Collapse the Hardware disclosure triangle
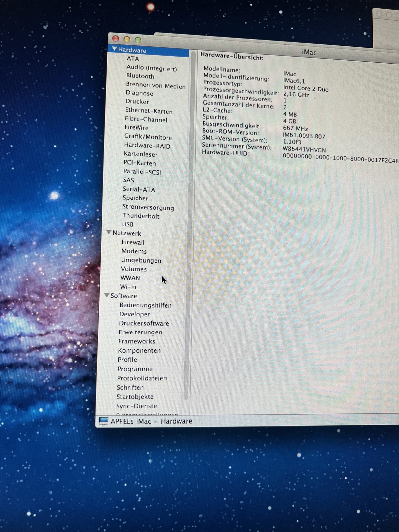 pyautogui.click(x=114, y=49)
